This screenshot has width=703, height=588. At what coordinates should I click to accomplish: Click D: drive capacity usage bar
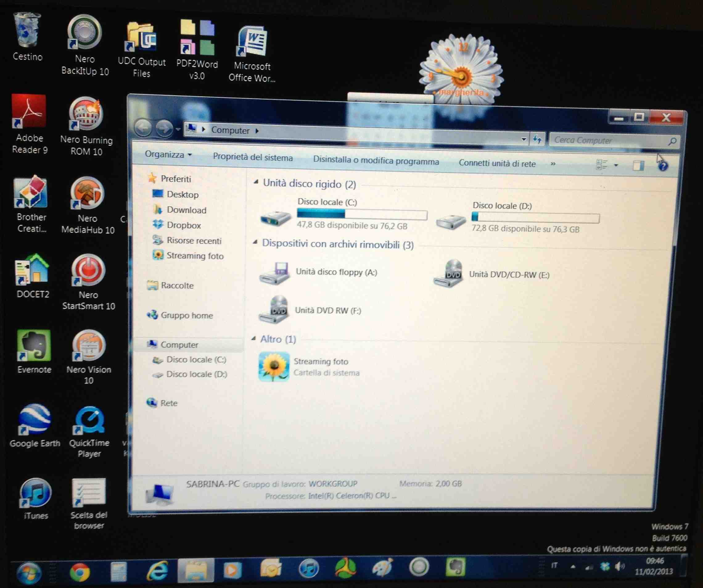click(x=535, y=218)
